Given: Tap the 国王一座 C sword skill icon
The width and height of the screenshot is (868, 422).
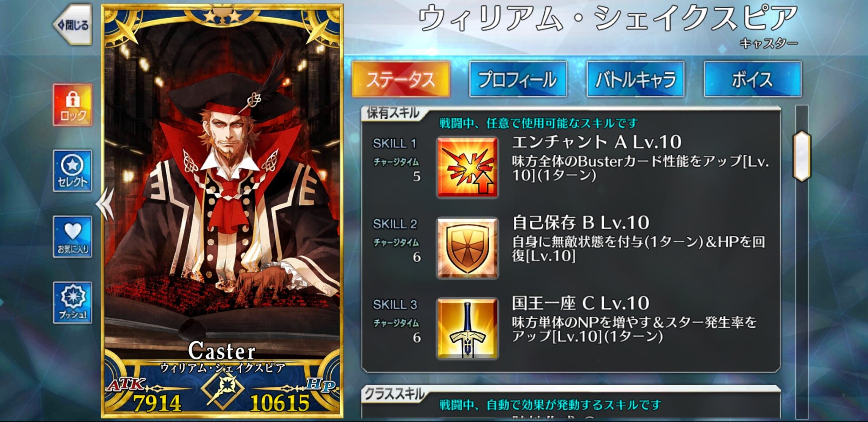Looking at the screenshot, I should (467, 328).
